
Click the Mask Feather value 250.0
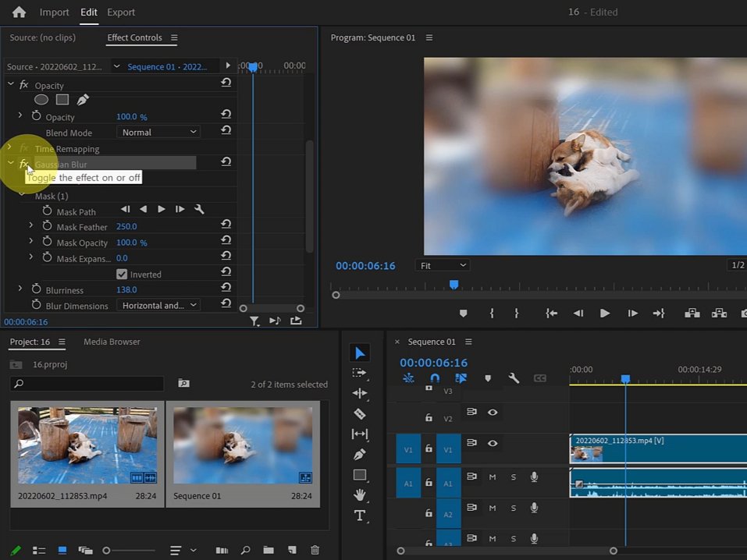(126, 226)
